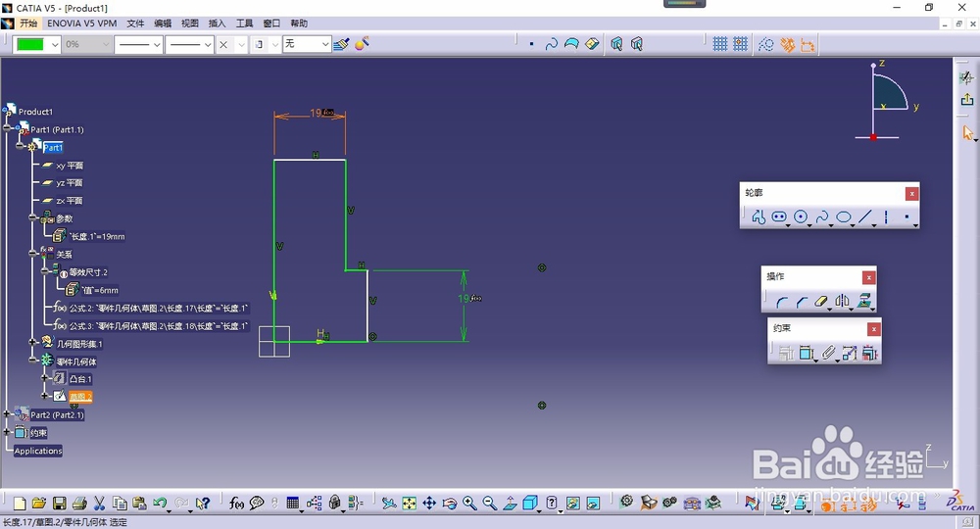Click Exit Workbench icon at right edge
Viewport: 980px width, 529px height.
pos(967,99)
